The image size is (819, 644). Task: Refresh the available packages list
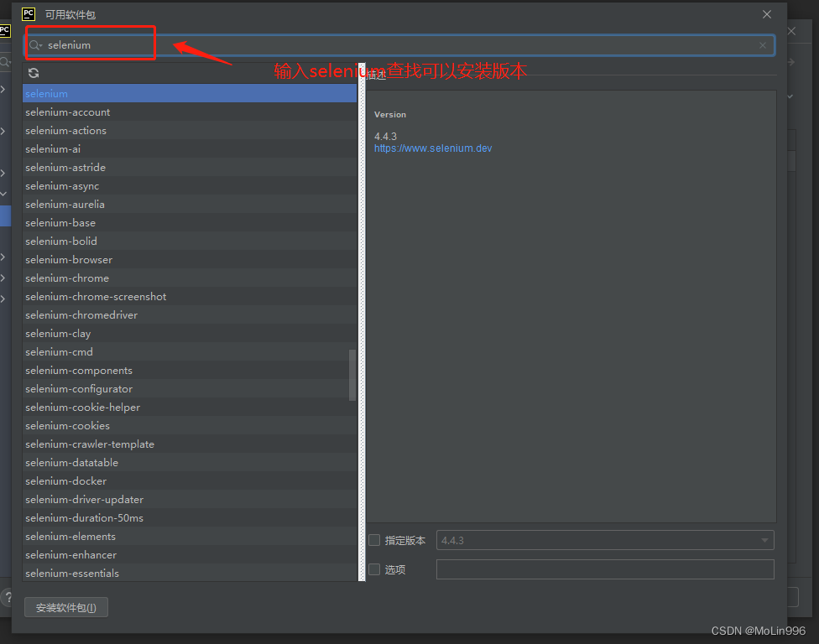pyautogui.click(x=34, y=73)
